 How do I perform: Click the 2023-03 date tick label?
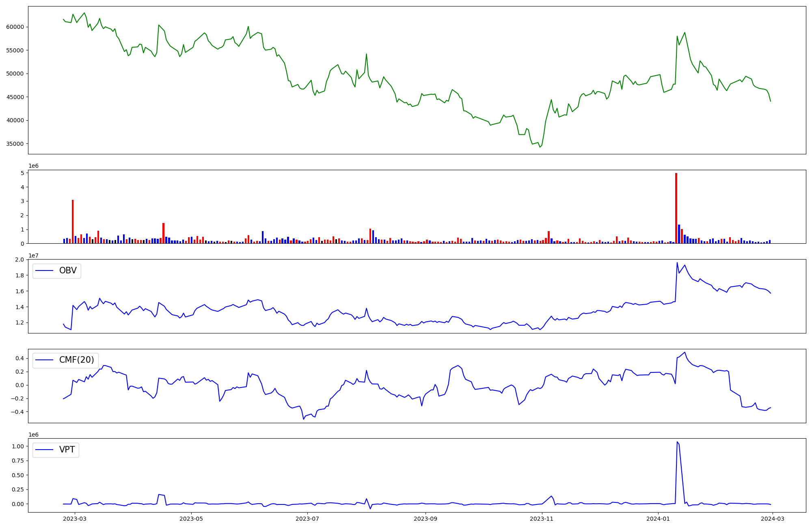pos(75,519)
